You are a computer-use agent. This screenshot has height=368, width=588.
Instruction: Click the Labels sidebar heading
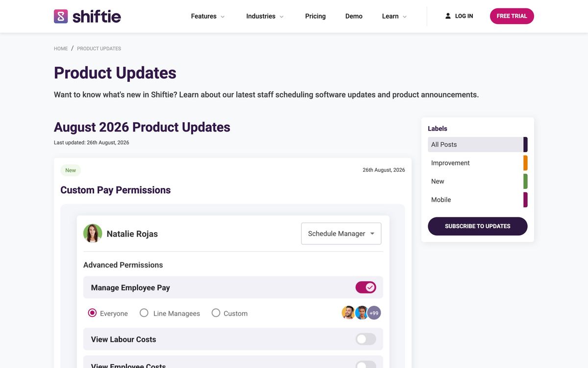[438, 129]
